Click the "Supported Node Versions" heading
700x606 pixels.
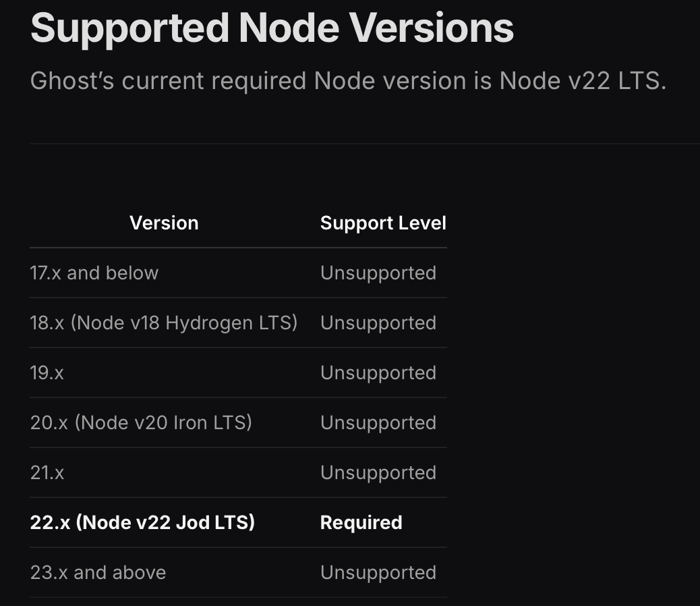point(272,28)
